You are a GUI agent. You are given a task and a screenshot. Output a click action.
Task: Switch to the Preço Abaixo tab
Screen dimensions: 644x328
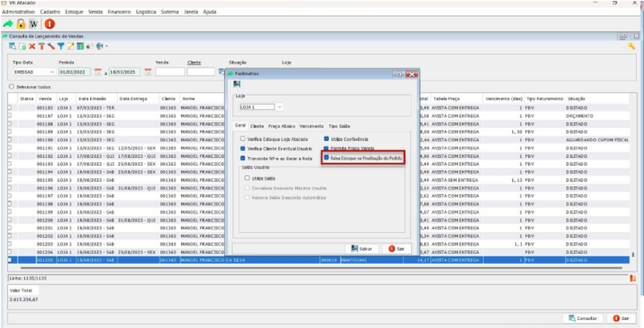tap(281, 126)
